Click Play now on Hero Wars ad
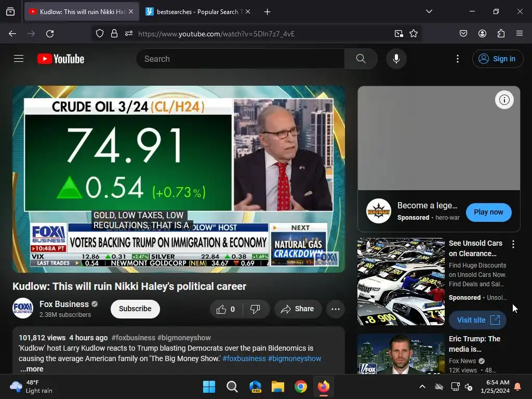Viewport: 532px width, 399px height. click(488, 212)
